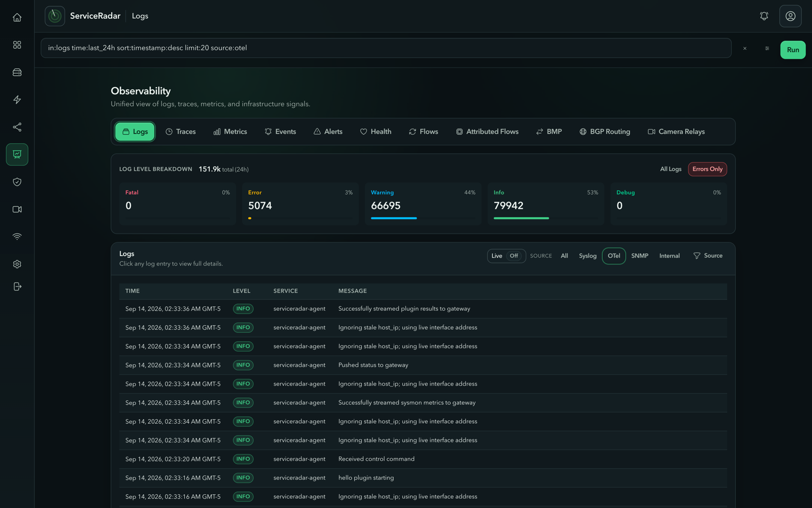Image resolution: width=812 pixels, height=508 pixels.
Task: Select the Debug level card
Action: pos(669,204)
